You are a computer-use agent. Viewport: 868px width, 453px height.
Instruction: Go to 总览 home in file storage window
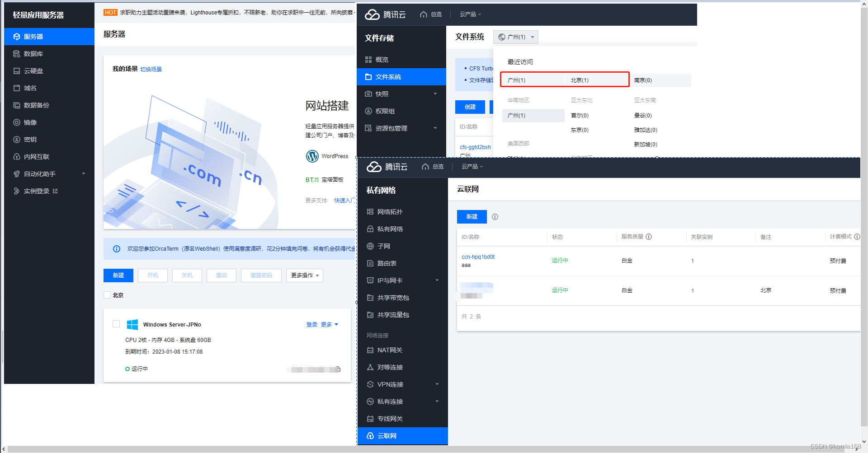(x=431, y=14)
